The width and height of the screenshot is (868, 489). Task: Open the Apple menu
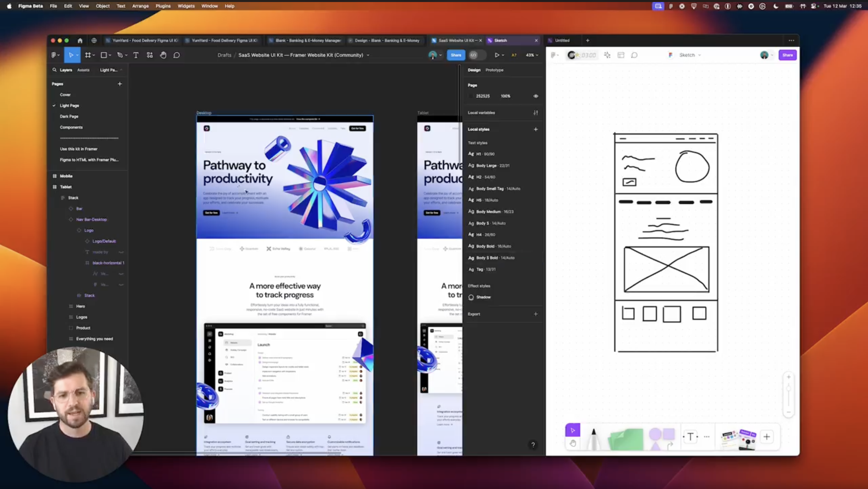(x=9, y=6)
